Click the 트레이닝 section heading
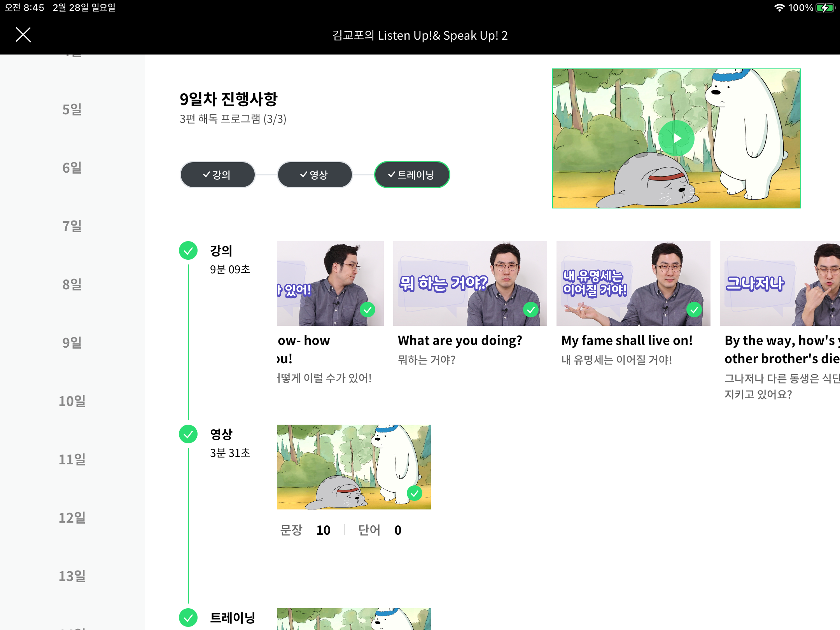Image resolution: width=840 pixels, height=630 pixels. [x=232, y=618]
